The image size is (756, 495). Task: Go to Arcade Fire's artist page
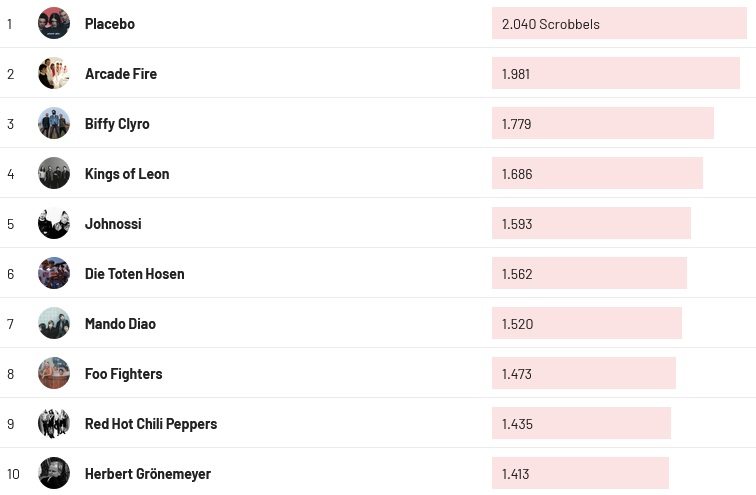(121, 73)
